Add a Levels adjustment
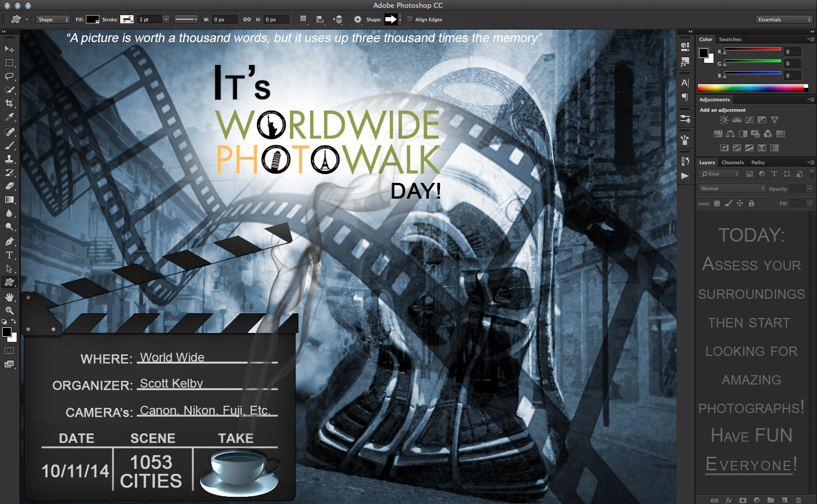 pyautogui.click(x=737, y=120)
